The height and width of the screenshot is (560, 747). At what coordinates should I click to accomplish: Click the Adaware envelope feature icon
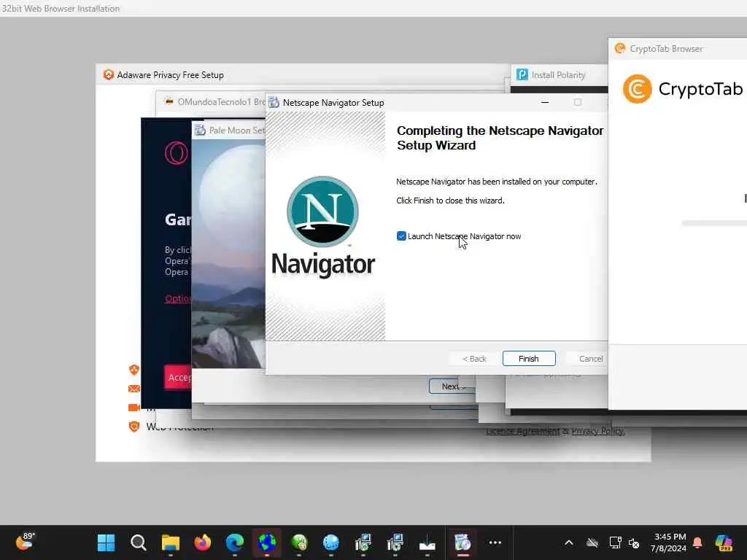tap(134, 389)
